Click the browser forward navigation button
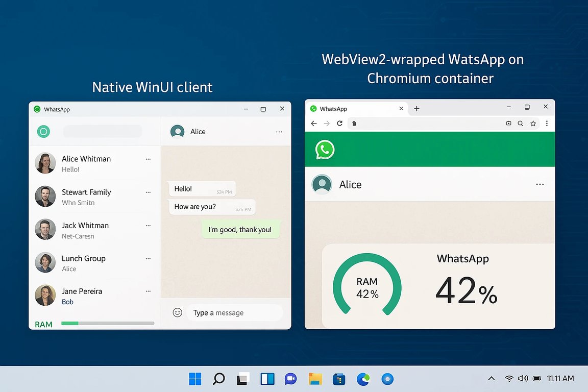This screenshot has width=588, height=392. [x=327, y=123]
